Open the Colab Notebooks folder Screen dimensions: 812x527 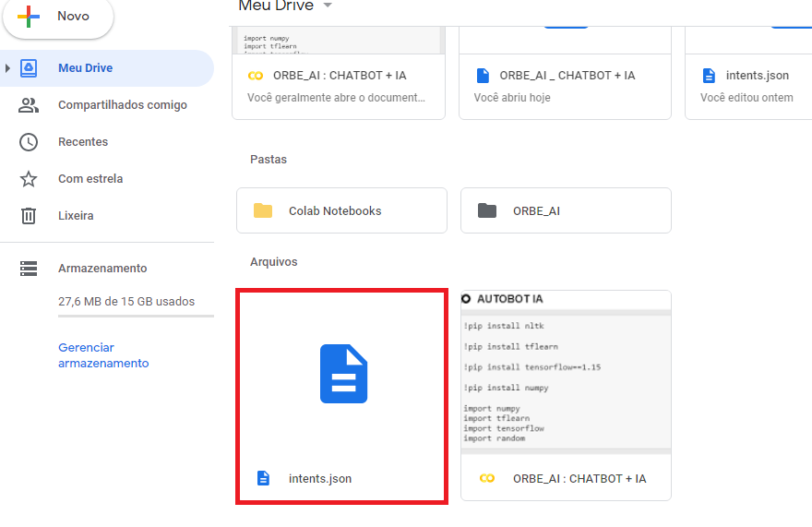click(x=341, y=210)
